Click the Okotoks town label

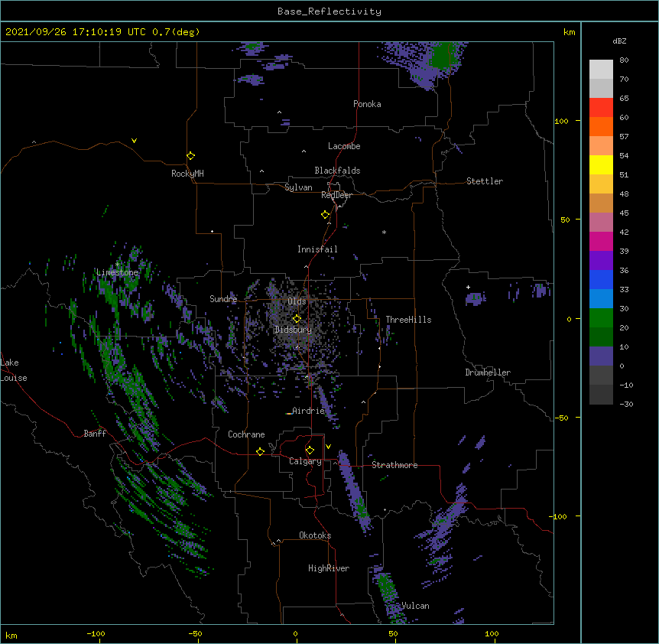pos(315,535)
